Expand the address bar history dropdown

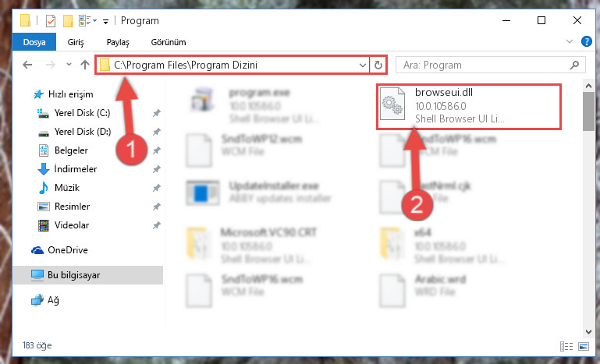[x=363, y=65]
